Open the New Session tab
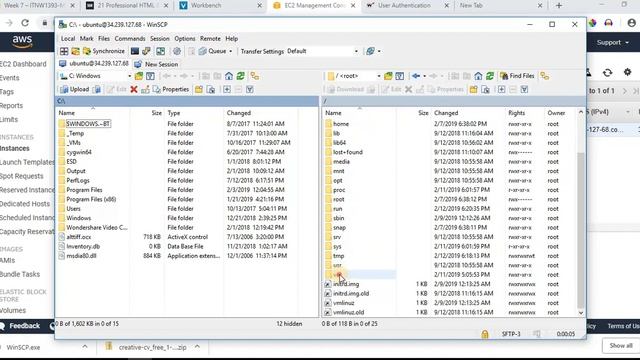 [x=156, y=64]
